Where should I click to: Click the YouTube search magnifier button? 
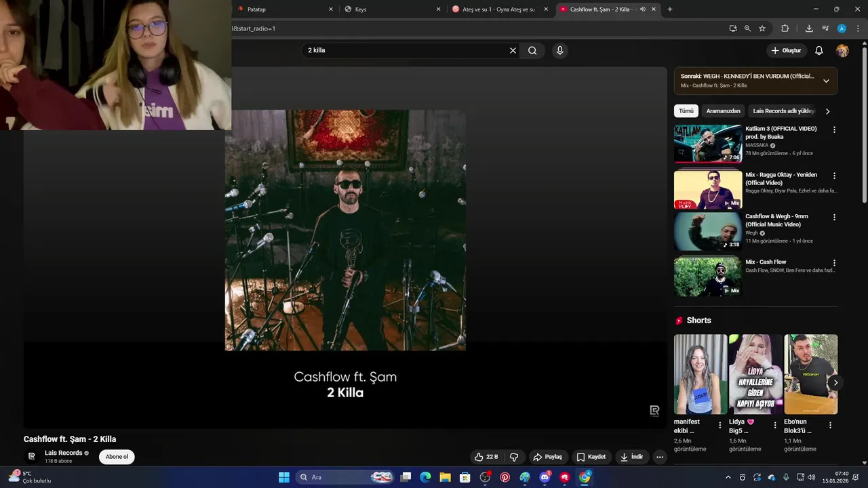pos(532,50)
